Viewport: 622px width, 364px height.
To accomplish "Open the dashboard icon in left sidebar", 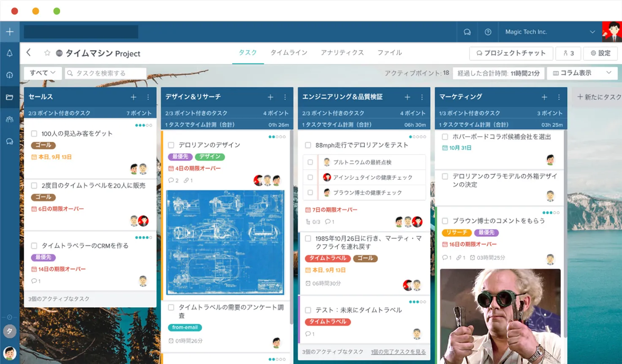I will (9, 75).
